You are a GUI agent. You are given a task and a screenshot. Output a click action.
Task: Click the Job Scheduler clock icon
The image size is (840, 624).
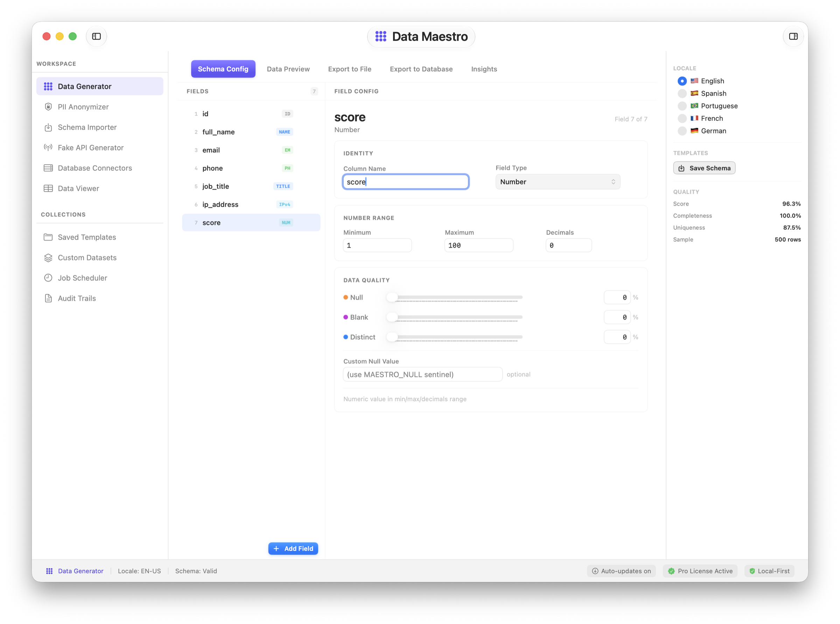[48, 278]
